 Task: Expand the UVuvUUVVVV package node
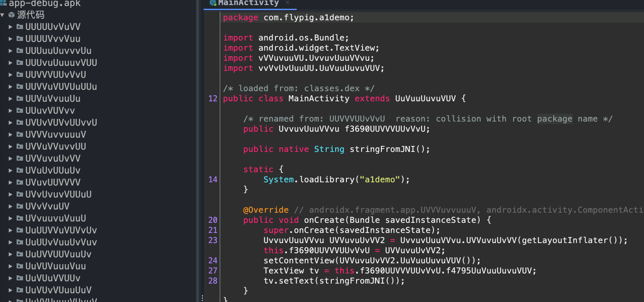tap(11, 182)
